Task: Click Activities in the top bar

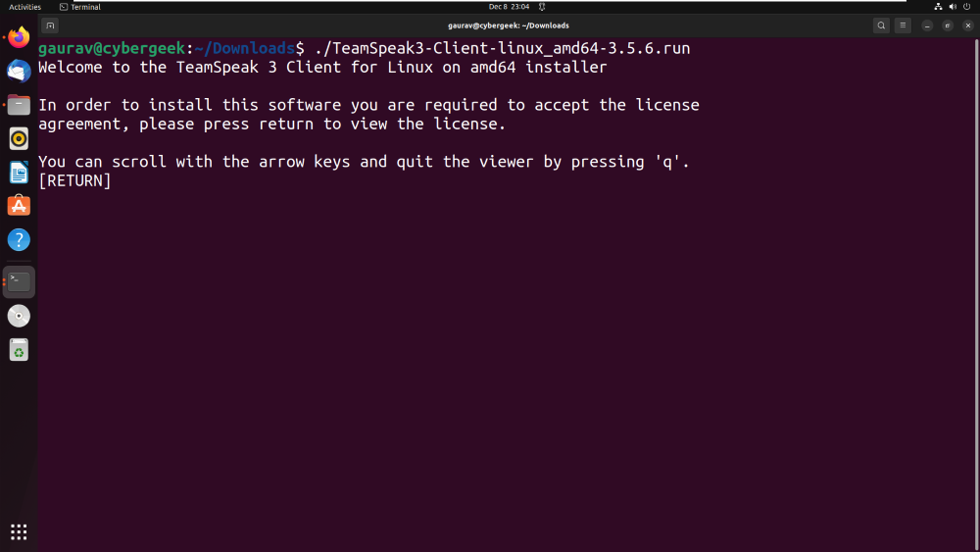Action: (24, 7)
